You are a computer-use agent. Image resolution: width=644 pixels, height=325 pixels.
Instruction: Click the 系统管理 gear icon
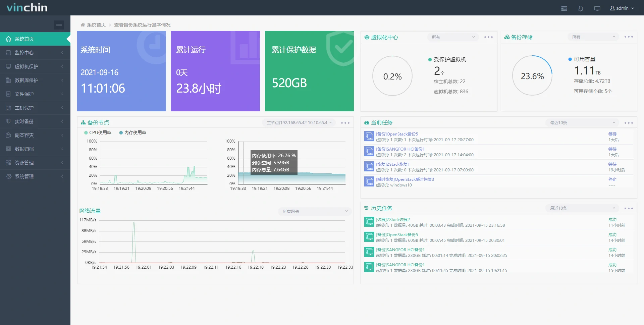click(x=8, y=176)
